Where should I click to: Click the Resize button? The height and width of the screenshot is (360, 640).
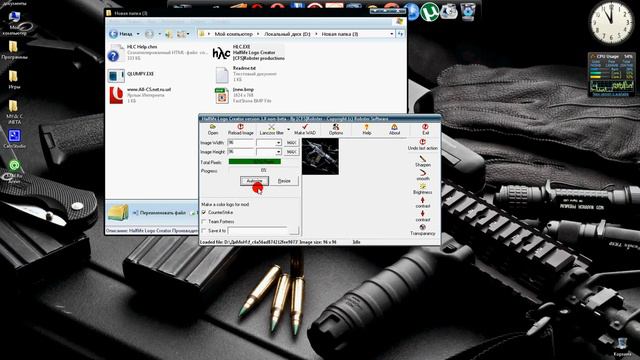(284, 181)
